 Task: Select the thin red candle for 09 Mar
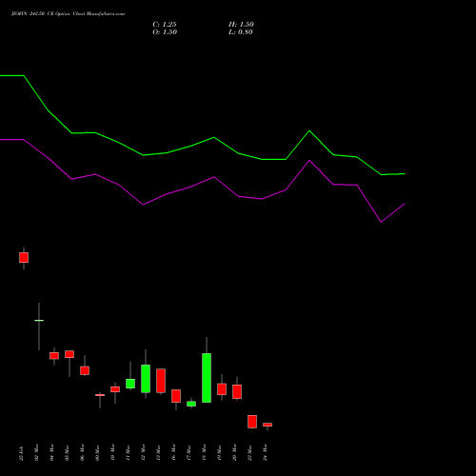(x=100, y=395)
